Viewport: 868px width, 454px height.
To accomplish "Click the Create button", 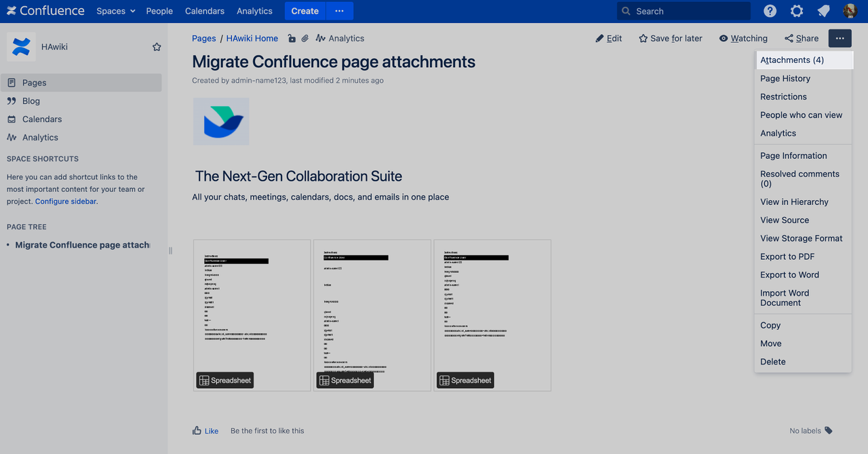I will click(x=304, y=11).
